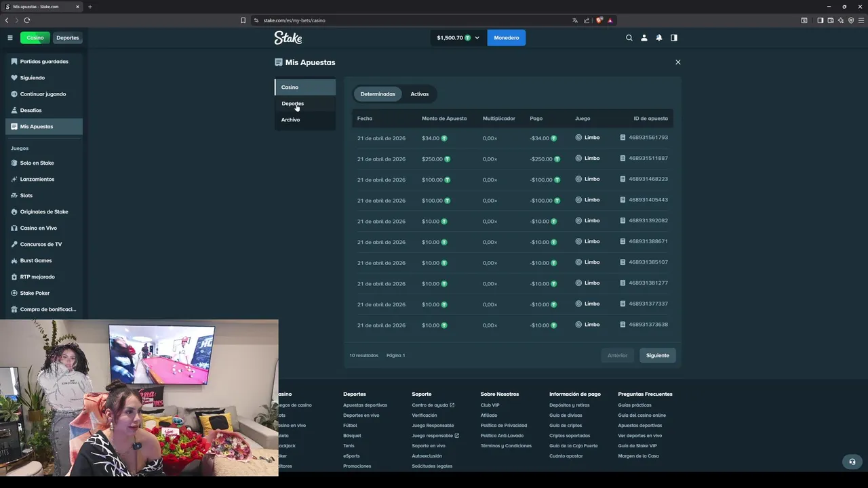Open Guía de Stake VIP footer link
This screenshot has width=868, height=488.
(x=637, y=446)
